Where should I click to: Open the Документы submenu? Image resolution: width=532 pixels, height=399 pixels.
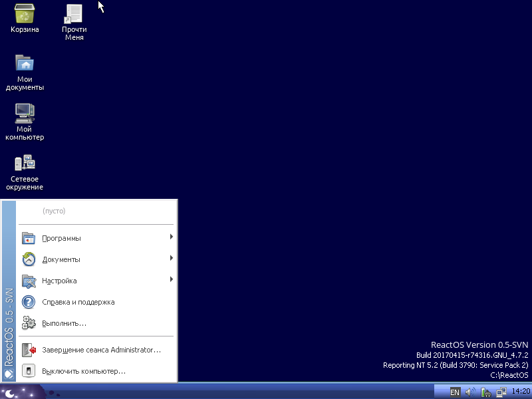[96, 259]
